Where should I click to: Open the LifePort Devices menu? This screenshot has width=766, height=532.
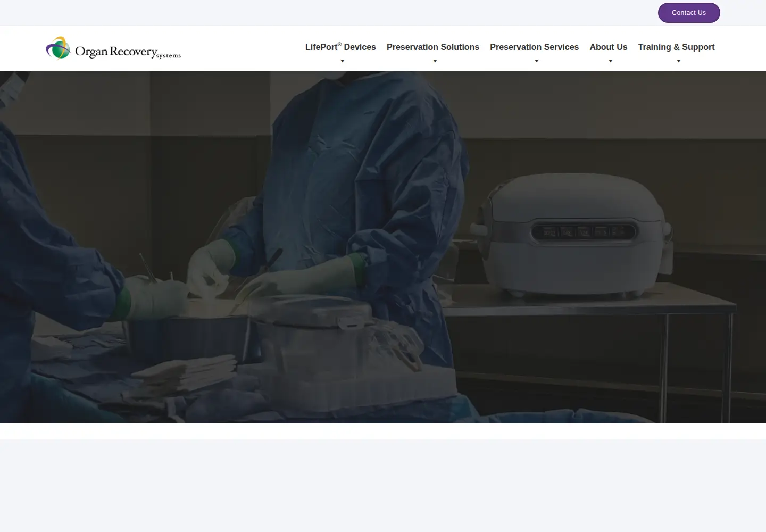340,47
